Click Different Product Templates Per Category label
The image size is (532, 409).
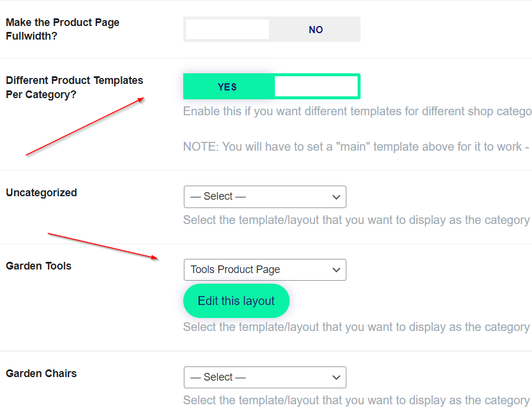(74, 87)
